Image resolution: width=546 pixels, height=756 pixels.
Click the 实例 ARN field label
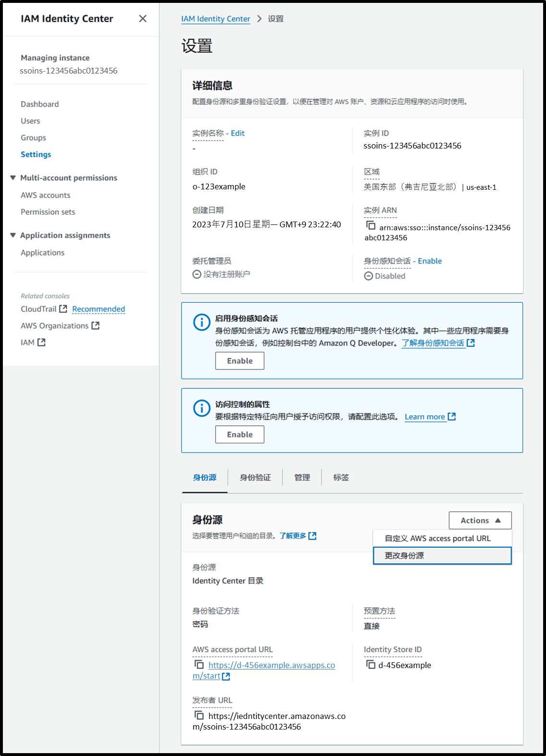380,211
